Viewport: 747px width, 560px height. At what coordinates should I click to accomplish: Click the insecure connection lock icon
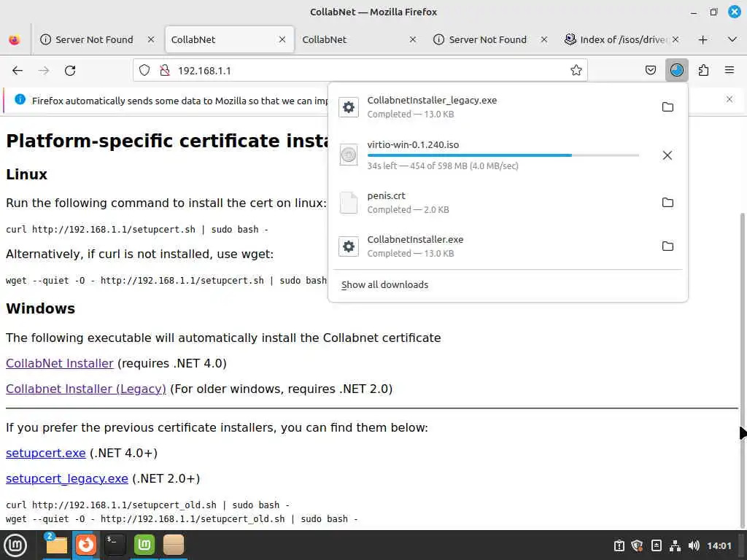tap(165, 71)
